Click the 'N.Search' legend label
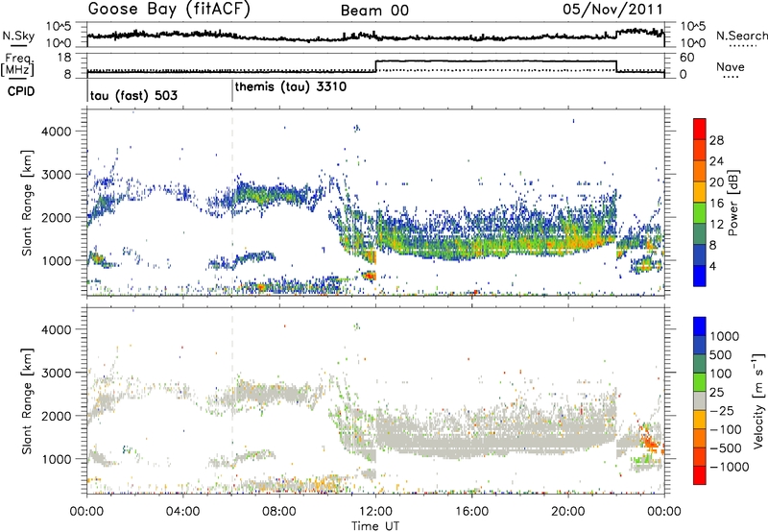Image resolution: width=768 pixels, height=532 pixels. click(x=741, y=36)
